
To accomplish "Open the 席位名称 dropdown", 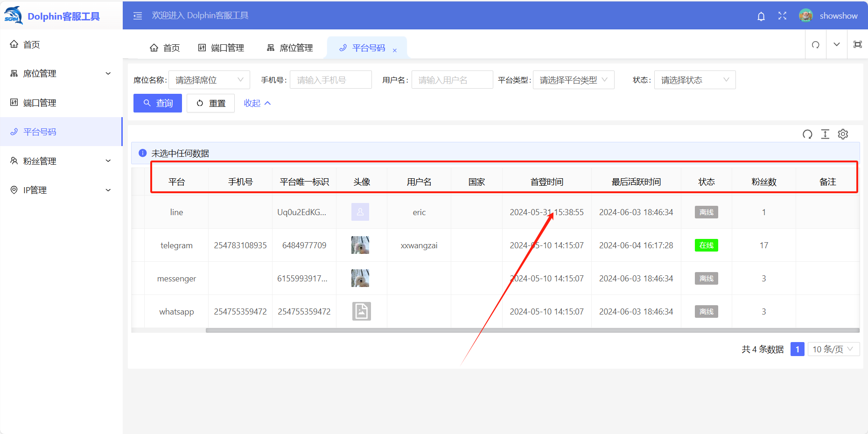I will coord(209,80).
